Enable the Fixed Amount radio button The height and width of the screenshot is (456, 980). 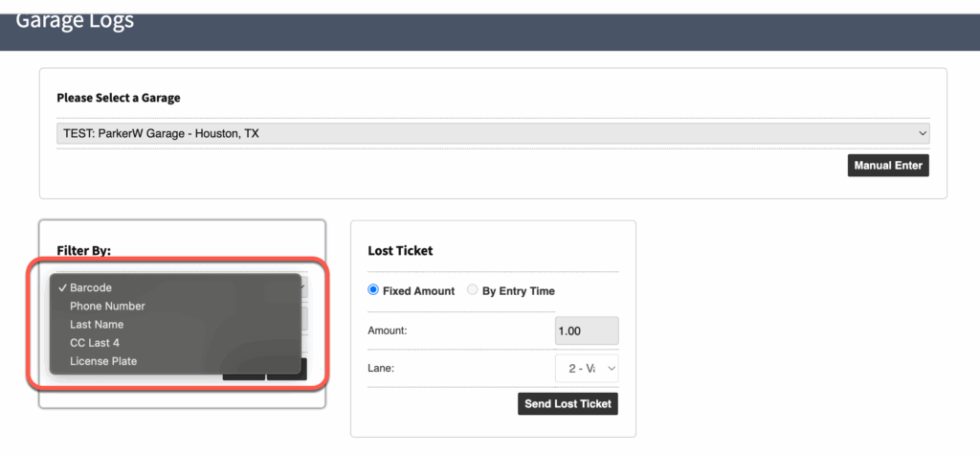click(x=373, y=290)
